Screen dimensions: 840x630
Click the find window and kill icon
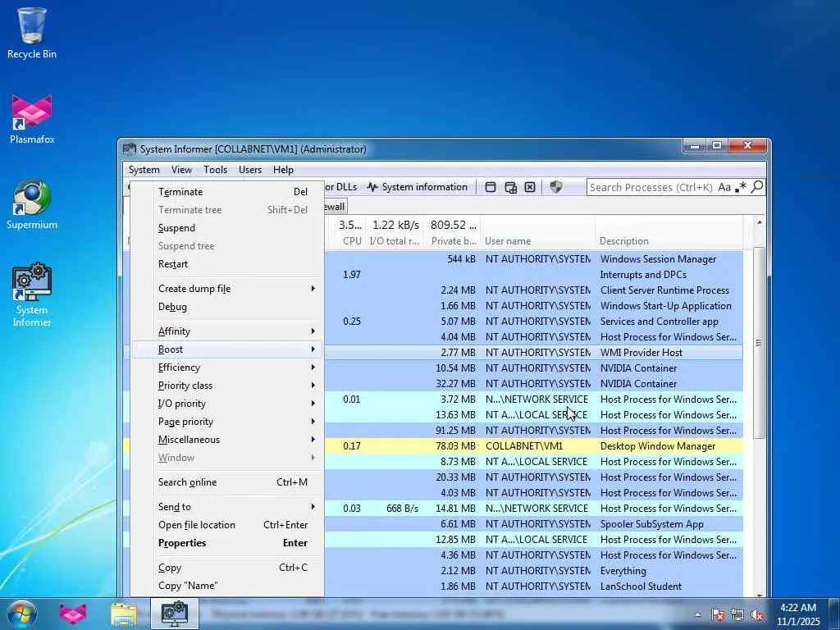pos(530,187)
